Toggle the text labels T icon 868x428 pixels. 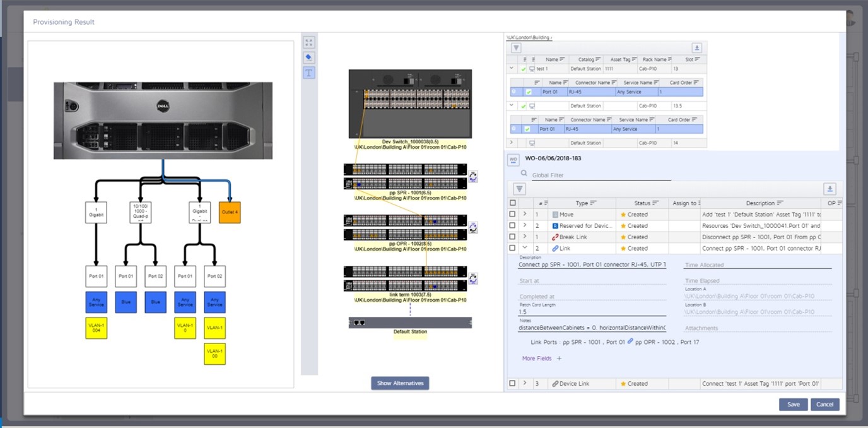pos(308,73)
